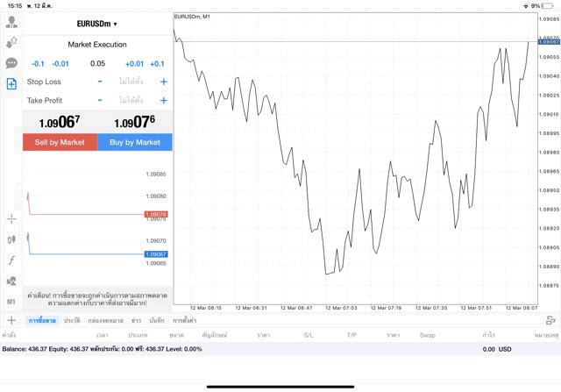Click Buy by Market button
This screenshot has height=392, width=561.
coord(135,142)
